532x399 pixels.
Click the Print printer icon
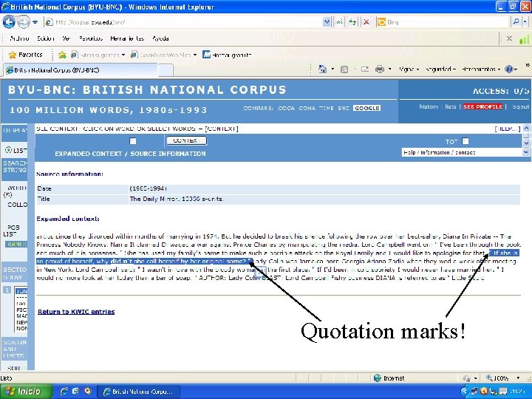pyautogui.click(x=379, y=69)
